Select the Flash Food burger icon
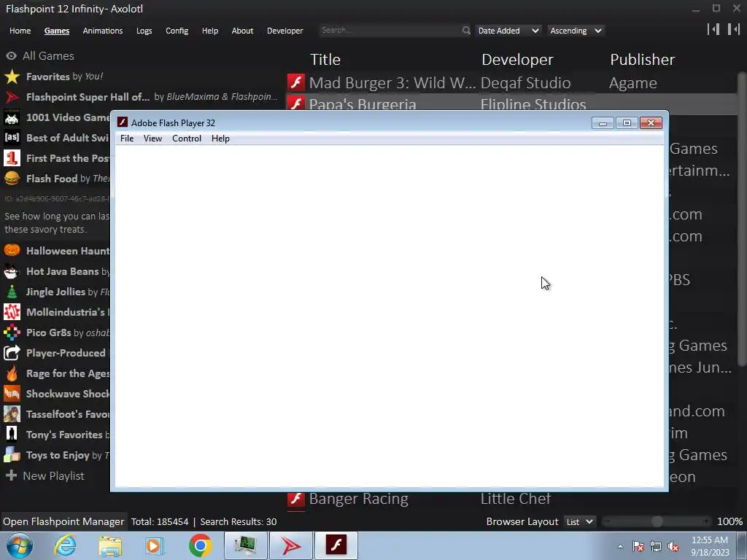This screenshot has height=560, width=747. pyautogui.click(x=12, y=179)
